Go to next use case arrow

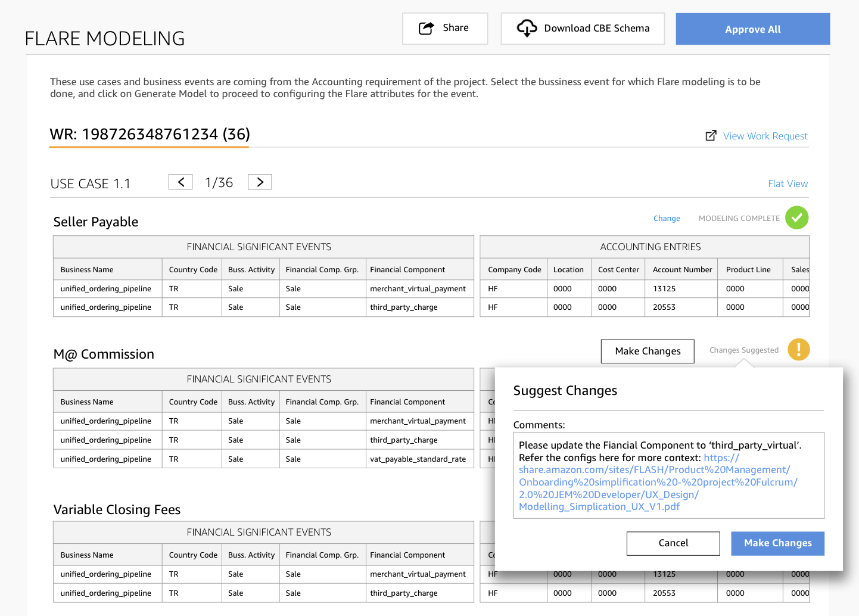tap(260, 182)
